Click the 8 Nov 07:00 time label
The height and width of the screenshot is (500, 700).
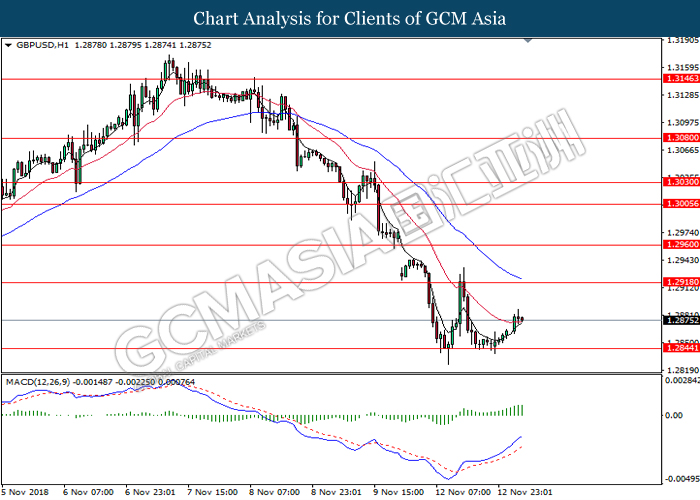(x=274, y=492)
